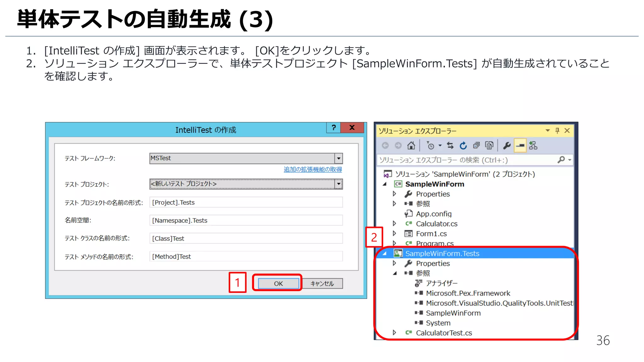644x362 pixels.
Task: Click the Collapse All icon
Action: [x=476, y=145]
